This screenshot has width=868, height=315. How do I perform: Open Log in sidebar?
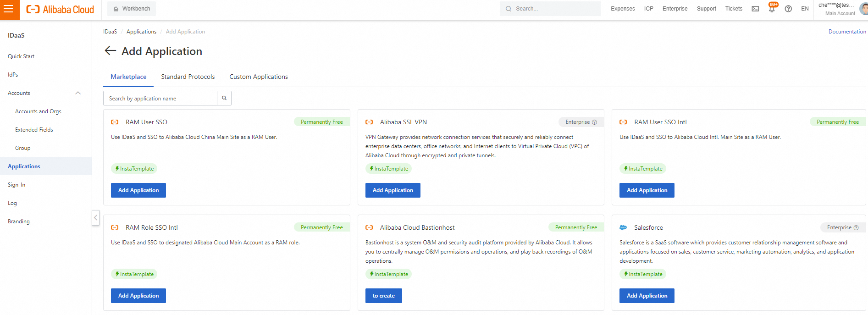12,203
